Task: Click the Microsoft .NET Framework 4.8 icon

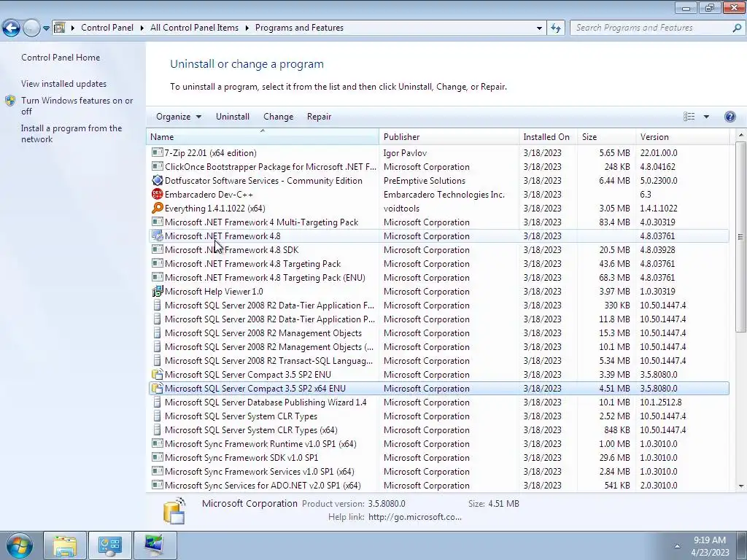Action: click(157, 236)
